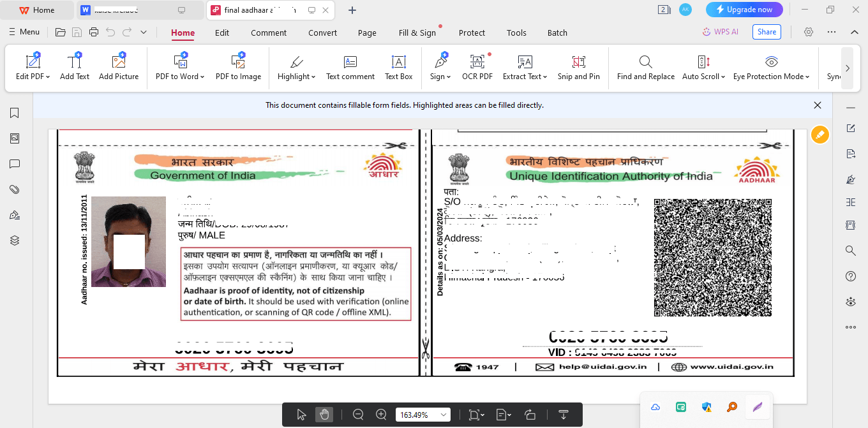The image size is (868, 428).
Task: Select the Text Box tool
Action: coord(398,66)
